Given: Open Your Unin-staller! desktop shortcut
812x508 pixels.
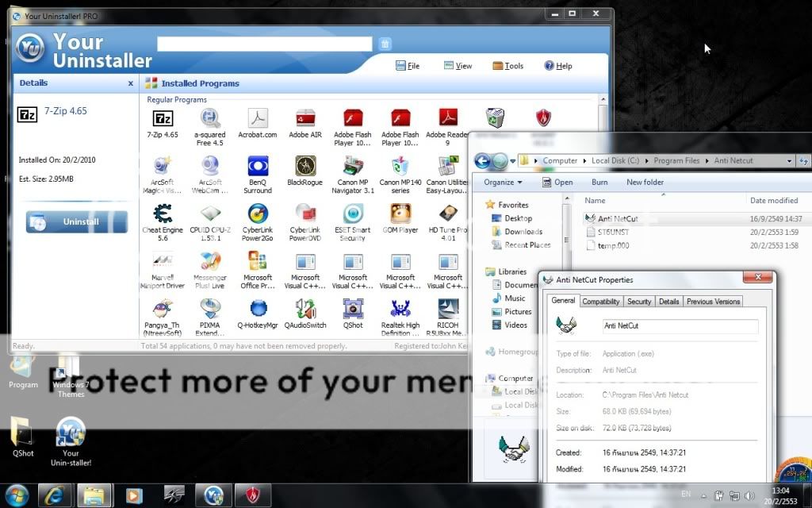Looking at the screenshot, I should pyautogui.click(x=71, y=441).
